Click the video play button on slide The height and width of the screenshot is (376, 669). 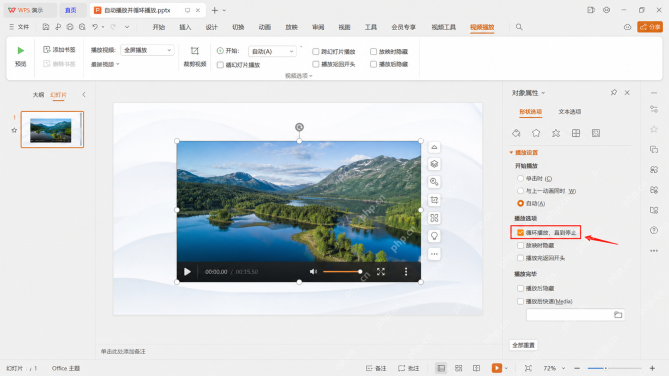(x=187, y=271)
